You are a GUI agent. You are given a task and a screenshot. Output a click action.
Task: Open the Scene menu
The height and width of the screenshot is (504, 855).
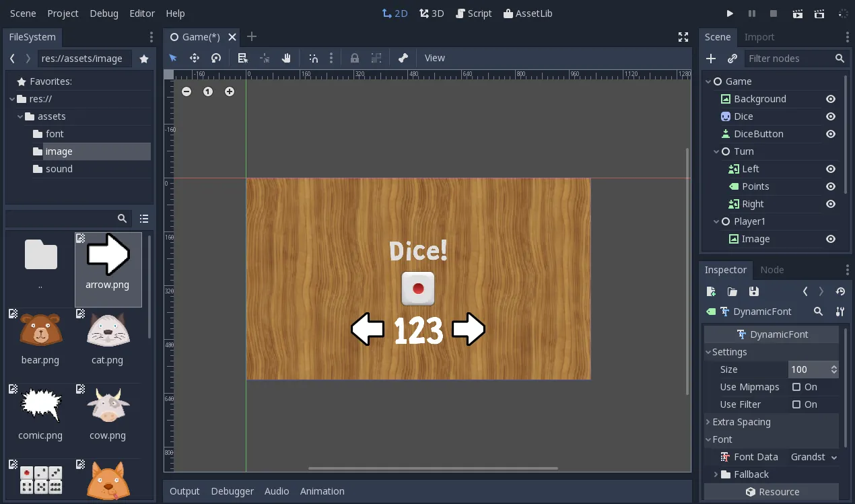[23, 13]
